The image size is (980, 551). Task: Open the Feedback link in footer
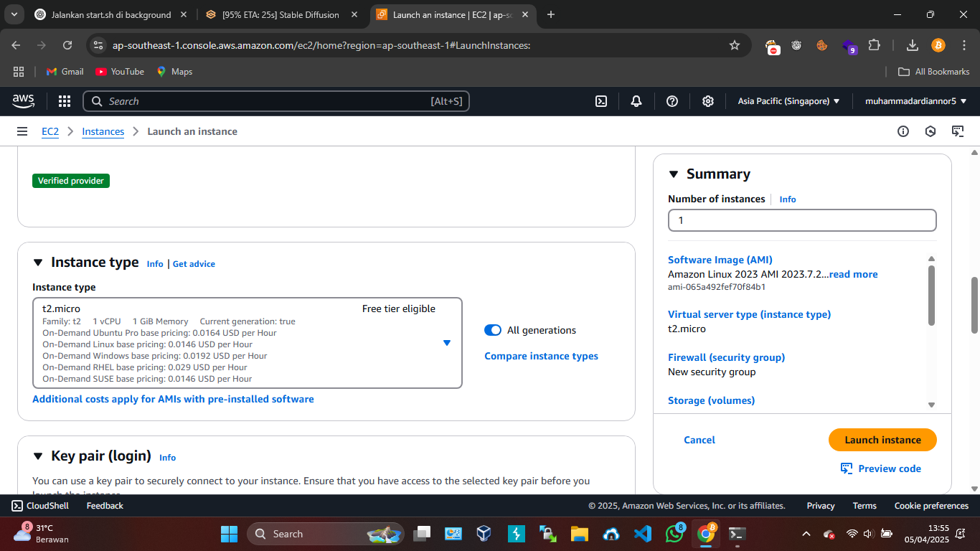click(x=105, y=506)
